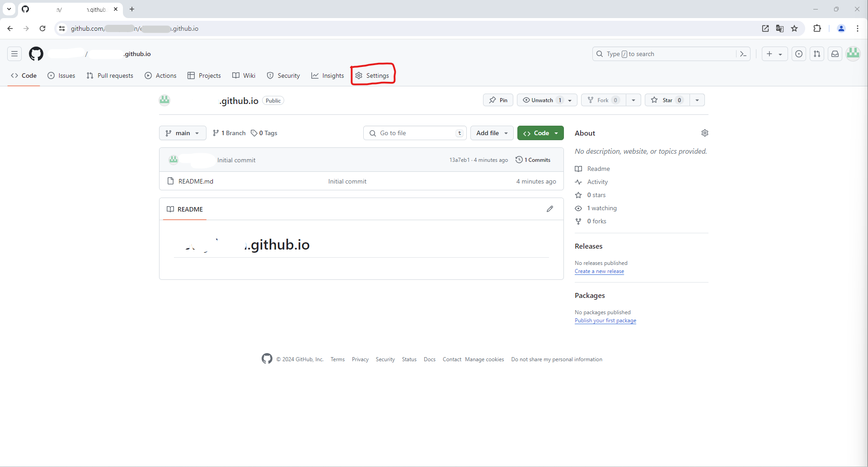
Task: Open the tab search dropdown arrow
Action: [x=9, y=9]
